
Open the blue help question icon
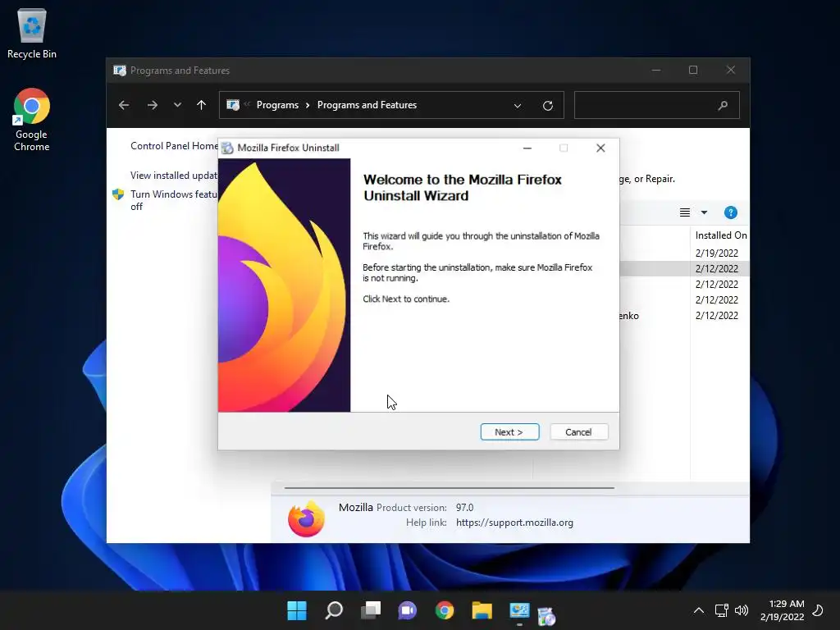tap(731, 212)
